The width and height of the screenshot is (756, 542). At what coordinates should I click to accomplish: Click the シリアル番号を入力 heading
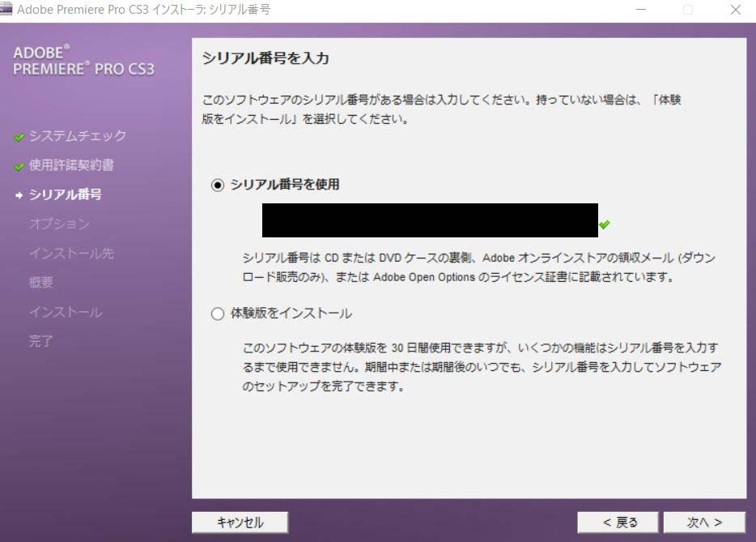pos(265,58)
